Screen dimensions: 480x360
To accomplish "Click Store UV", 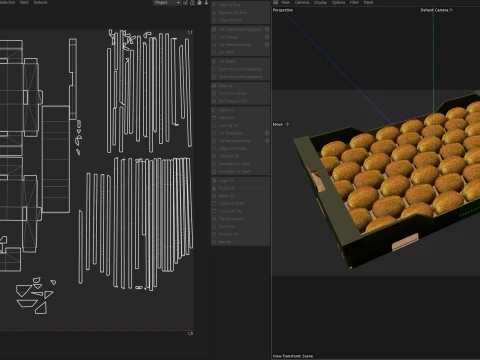I will pyautogui.click(x=240, y=226).
